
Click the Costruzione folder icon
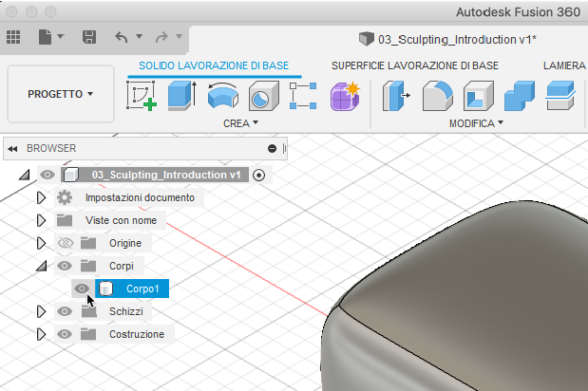point(88,334)
